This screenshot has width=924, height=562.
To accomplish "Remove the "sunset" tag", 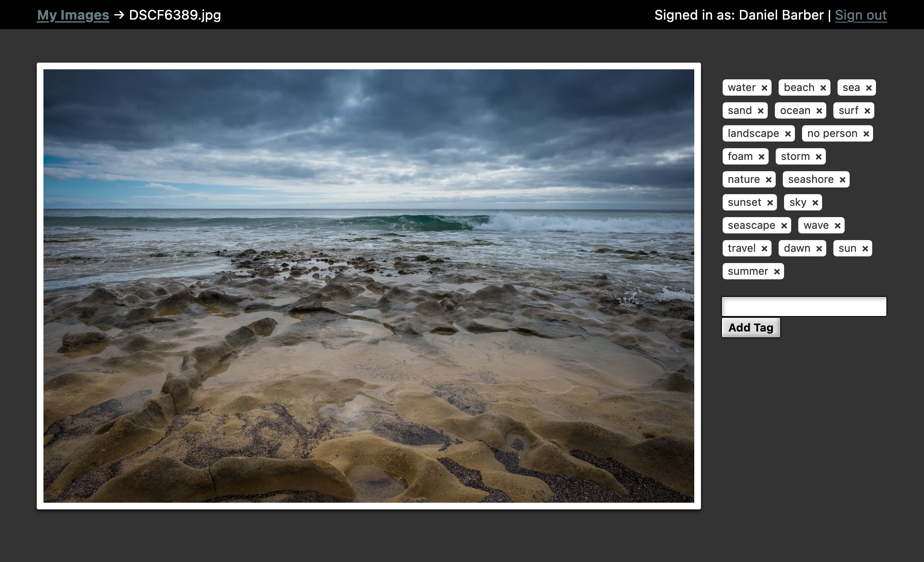I will pos(771,202).
